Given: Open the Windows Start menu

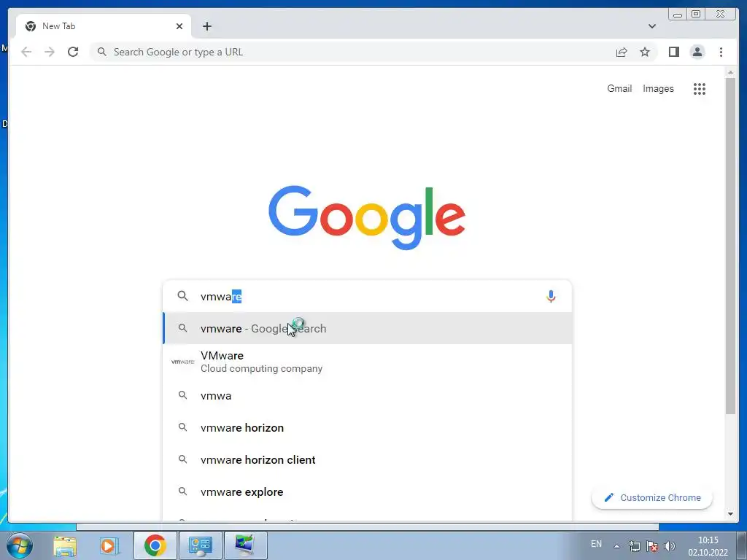Looking at the screenshot, I should [x=20, y=545].
